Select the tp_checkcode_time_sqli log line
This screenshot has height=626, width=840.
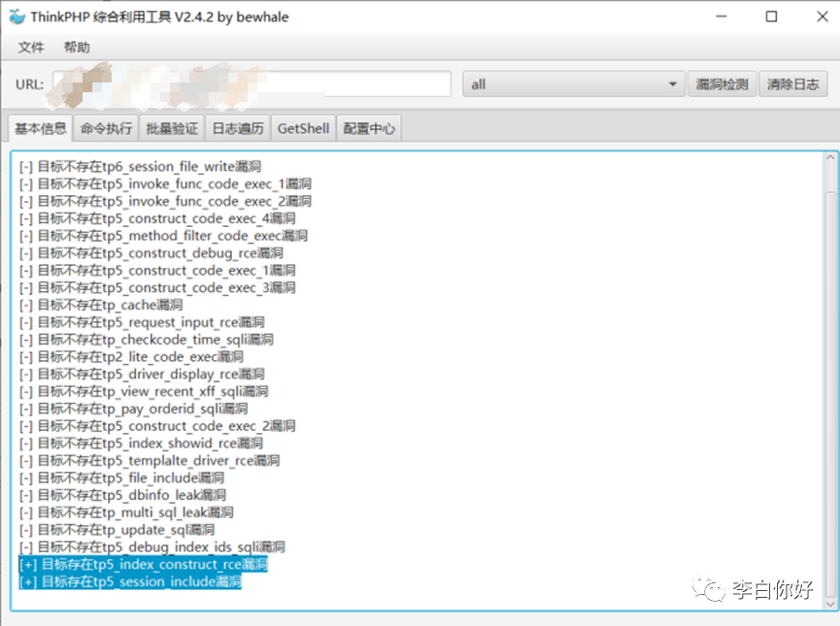click(x=147, y=340)
